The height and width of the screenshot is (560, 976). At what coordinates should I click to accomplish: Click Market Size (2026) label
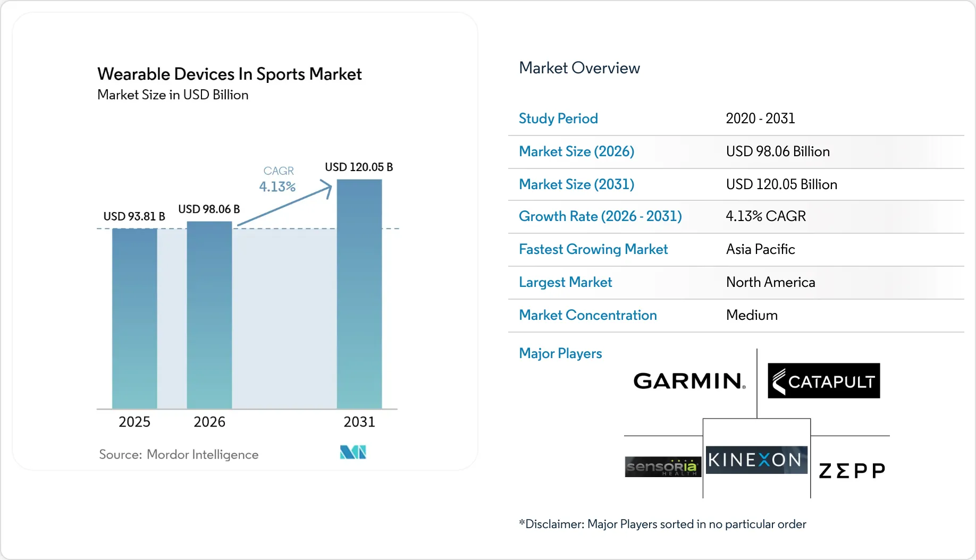[x=576, y=151]
